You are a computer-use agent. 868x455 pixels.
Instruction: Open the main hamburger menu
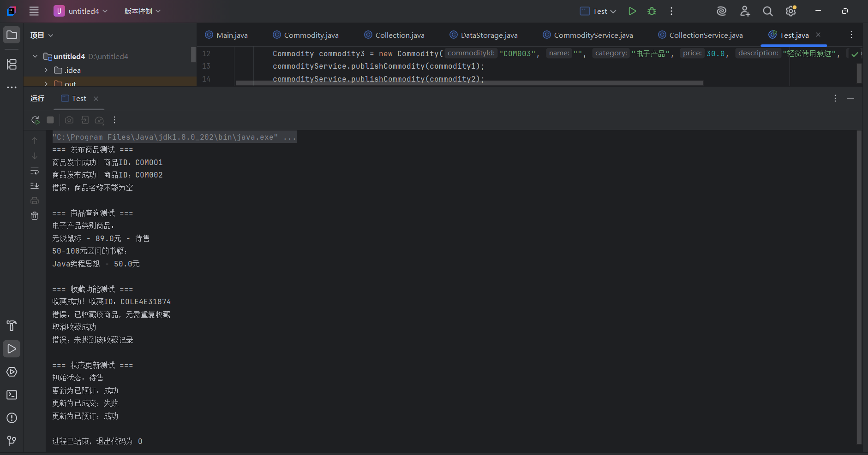pos(34,11)
